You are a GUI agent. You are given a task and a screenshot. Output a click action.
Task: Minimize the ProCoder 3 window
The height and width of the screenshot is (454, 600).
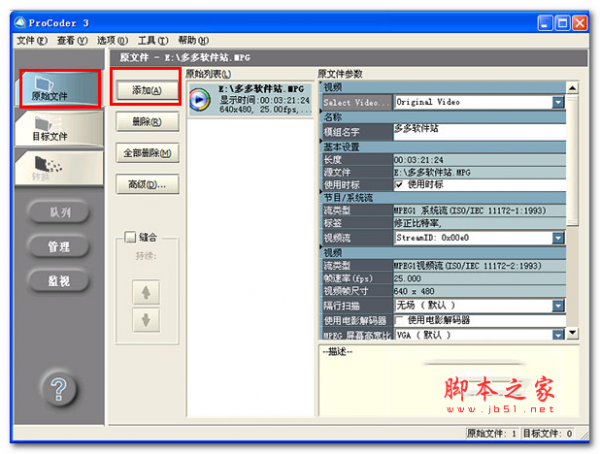pos(545,23)
